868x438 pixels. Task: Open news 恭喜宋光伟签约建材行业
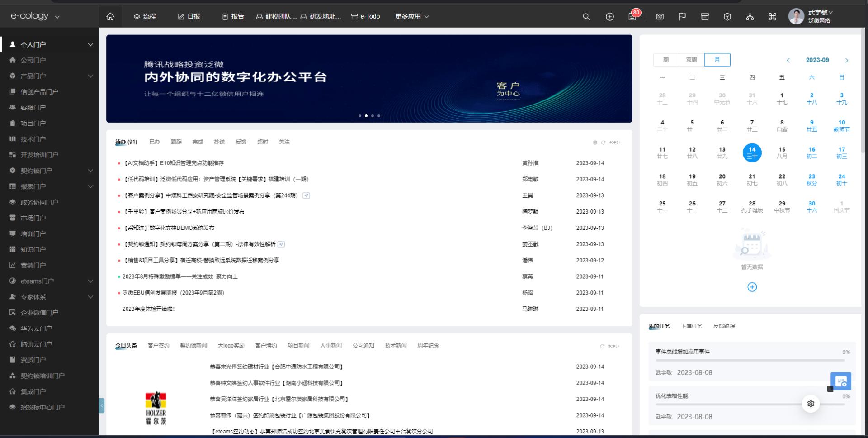277,367
